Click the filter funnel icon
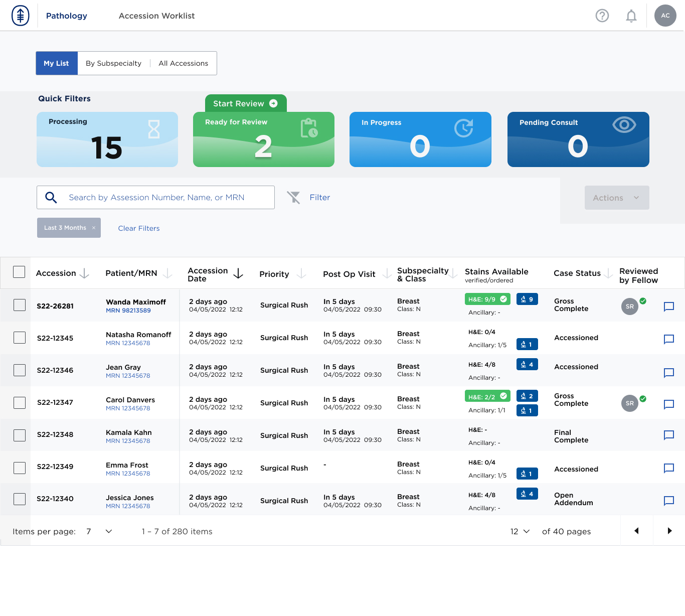Screen dimensions: 685x616 click(x=293, y=198)
